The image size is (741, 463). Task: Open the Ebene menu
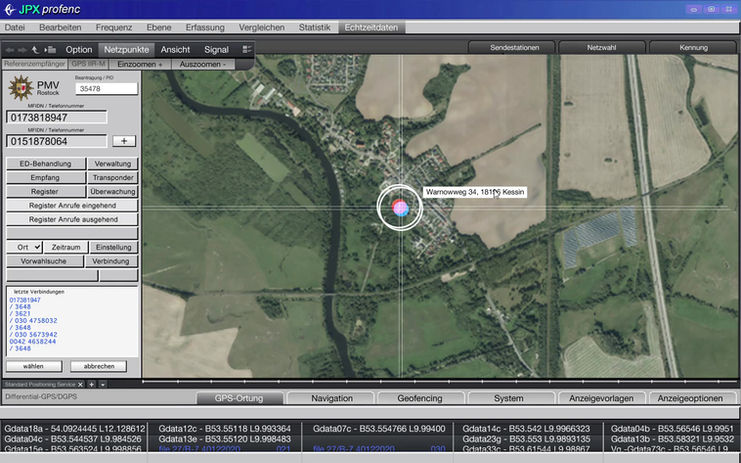[x=159, y=27]
